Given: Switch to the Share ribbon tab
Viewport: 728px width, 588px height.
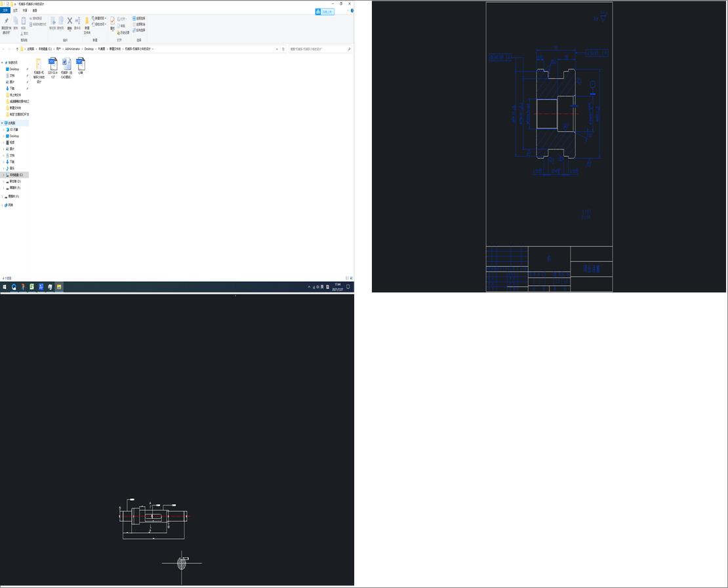Looking at the screenshot, I should pyautogui.click(x=25, y=10).
